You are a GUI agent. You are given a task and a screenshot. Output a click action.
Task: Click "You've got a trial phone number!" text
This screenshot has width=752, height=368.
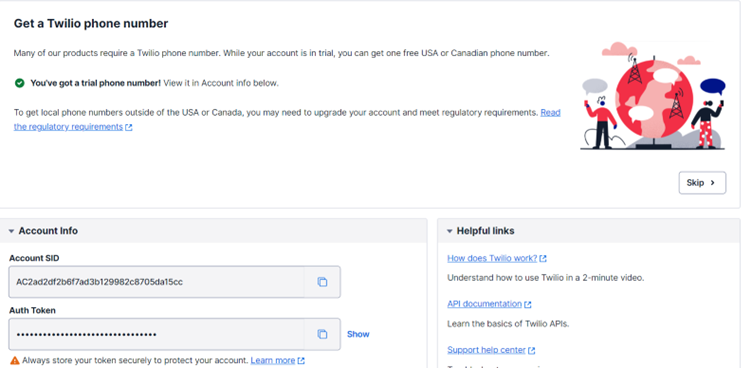click(x=95, y=83)
